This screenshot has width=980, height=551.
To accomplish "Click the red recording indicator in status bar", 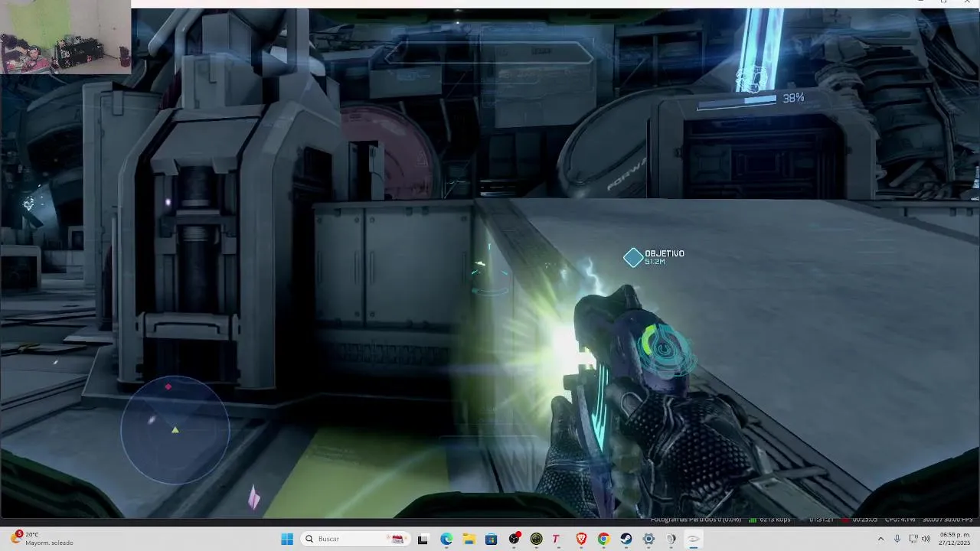I will [845, 520].
